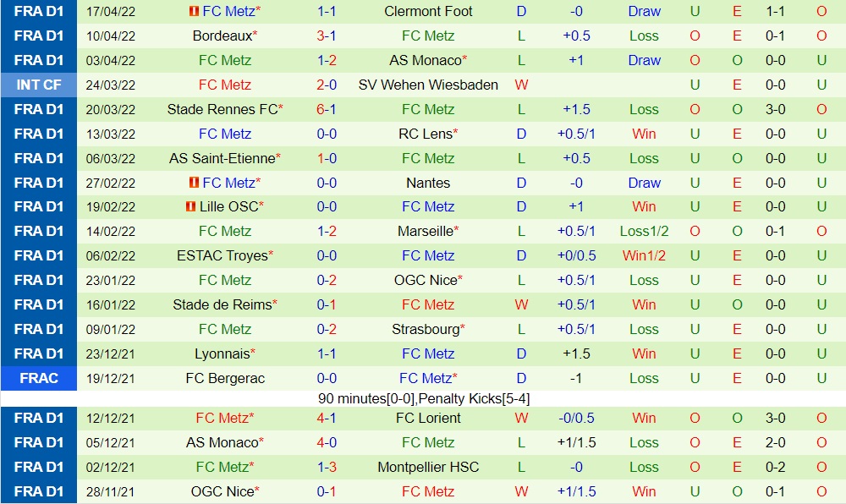The image size is (846, 504).
Task: Select the Stade de Reims team link
Action: (x=222, y=305)
